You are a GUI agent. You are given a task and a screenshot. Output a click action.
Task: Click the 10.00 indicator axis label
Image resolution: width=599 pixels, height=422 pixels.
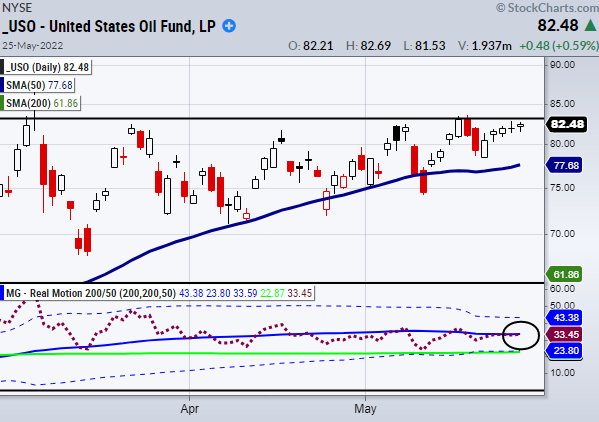click(562, 372)
